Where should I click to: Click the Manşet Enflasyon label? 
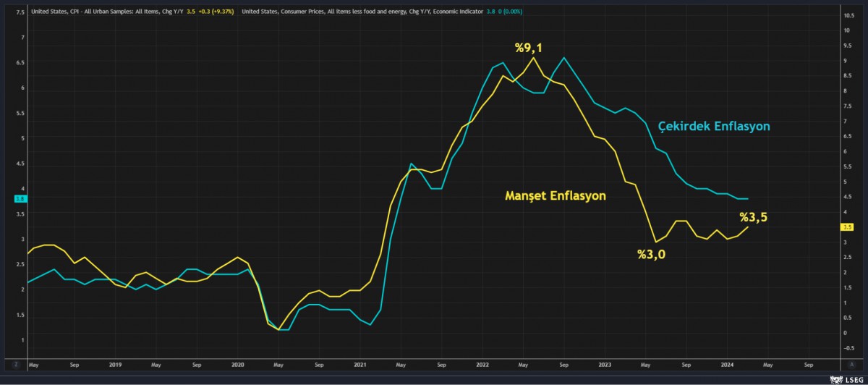(555, 195)
